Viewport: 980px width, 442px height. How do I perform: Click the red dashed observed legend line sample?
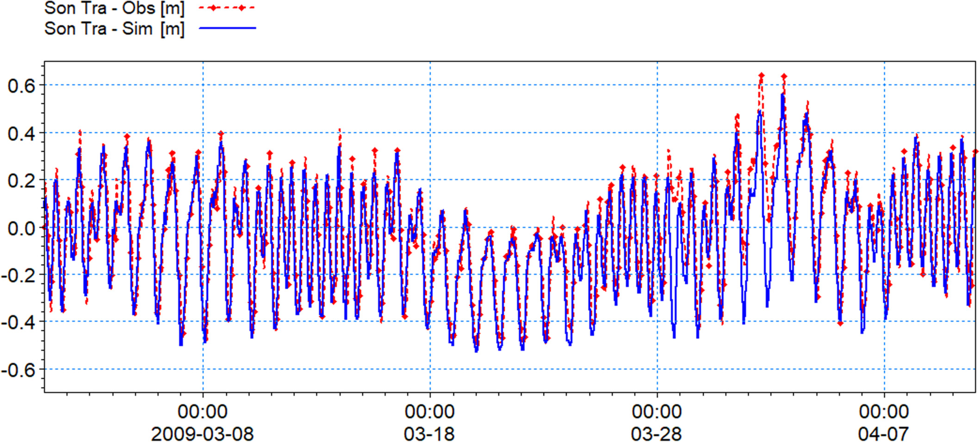227,8
